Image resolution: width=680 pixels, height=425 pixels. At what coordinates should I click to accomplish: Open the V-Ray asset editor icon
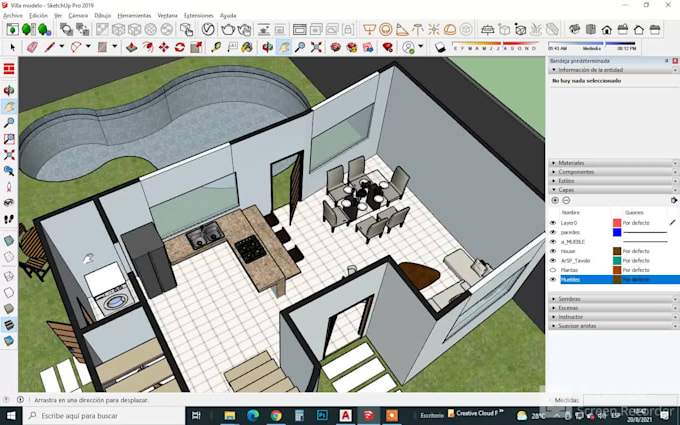pyautogui.click(x=208, y=29)
